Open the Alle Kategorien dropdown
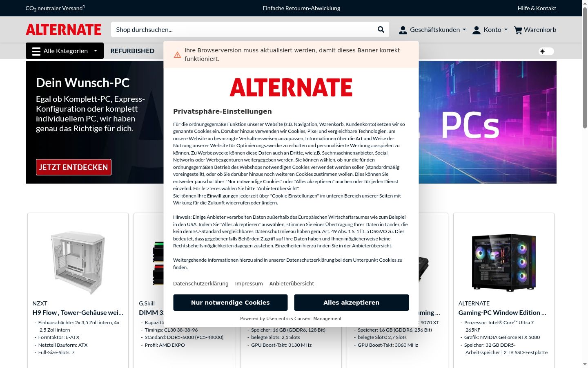Image resolution: width=588 pixels, height=368 pixels. [65, 51]
